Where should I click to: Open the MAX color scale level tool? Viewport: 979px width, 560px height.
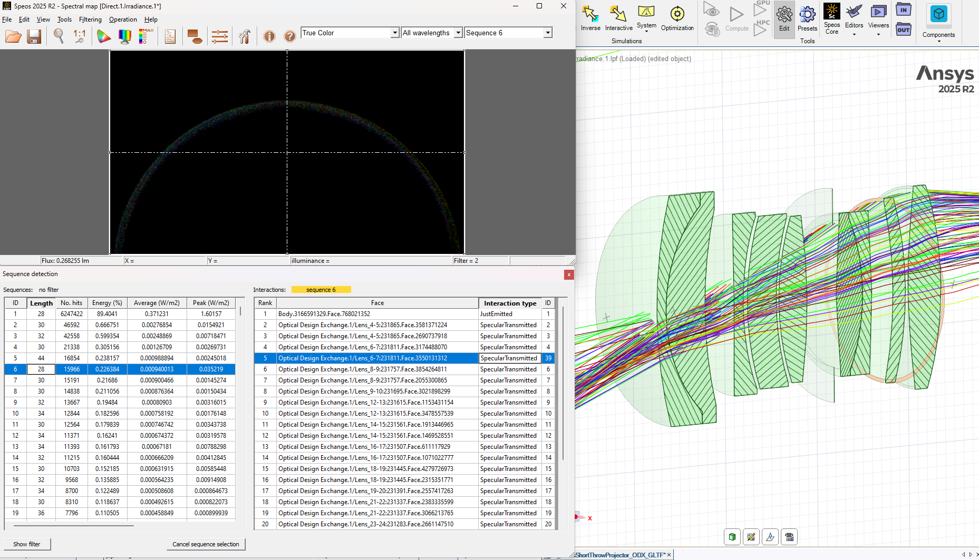pos(146,36)
